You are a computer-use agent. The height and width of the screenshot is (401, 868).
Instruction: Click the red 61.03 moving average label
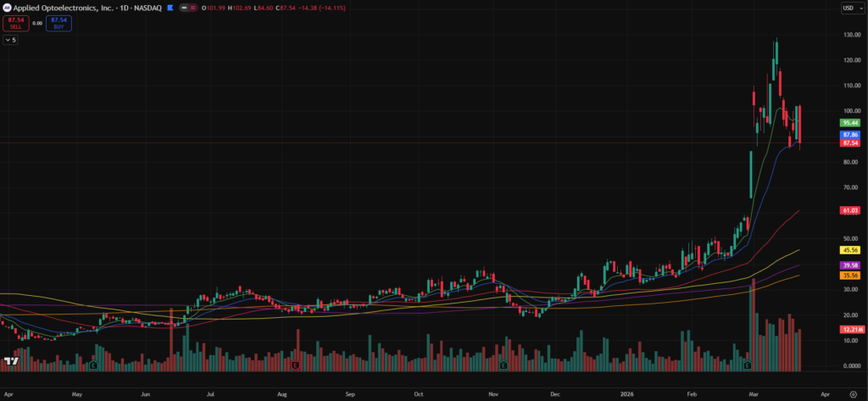tap(850, 210)
